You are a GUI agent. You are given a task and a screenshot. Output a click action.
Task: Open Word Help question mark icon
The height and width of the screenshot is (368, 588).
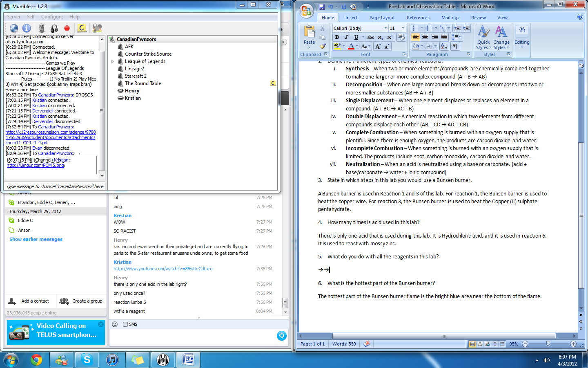[x=580, y=17]
